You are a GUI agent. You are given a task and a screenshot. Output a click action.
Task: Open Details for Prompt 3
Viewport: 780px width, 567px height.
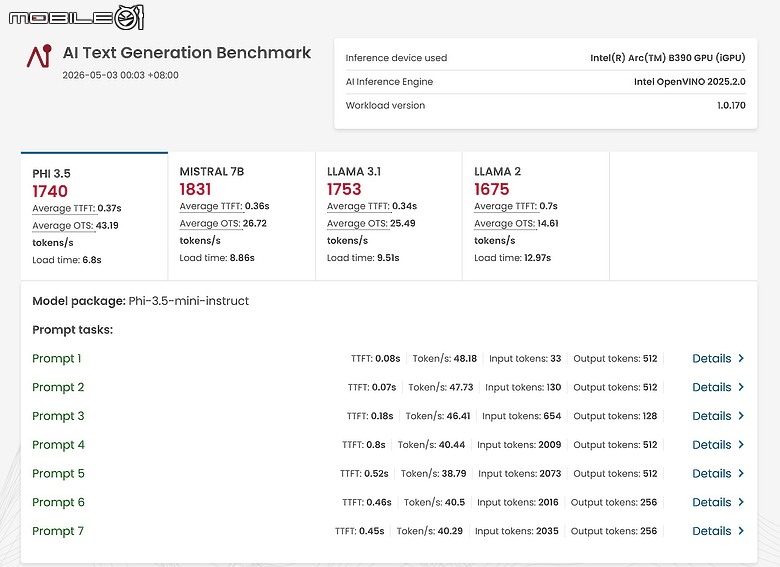coord(718,416)
